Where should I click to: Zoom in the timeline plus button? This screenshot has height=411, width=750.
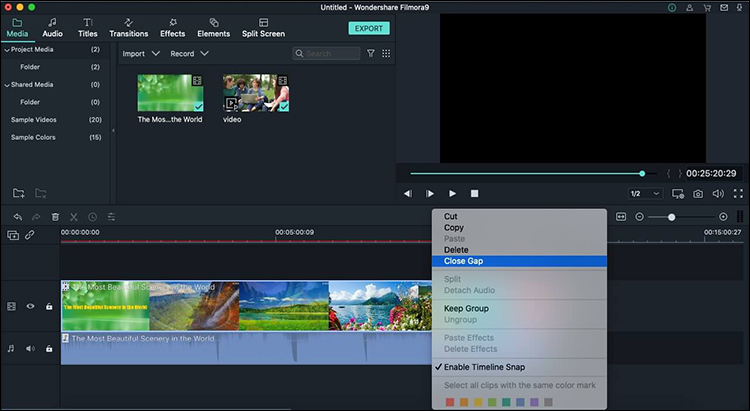click(x=723, y=217)
